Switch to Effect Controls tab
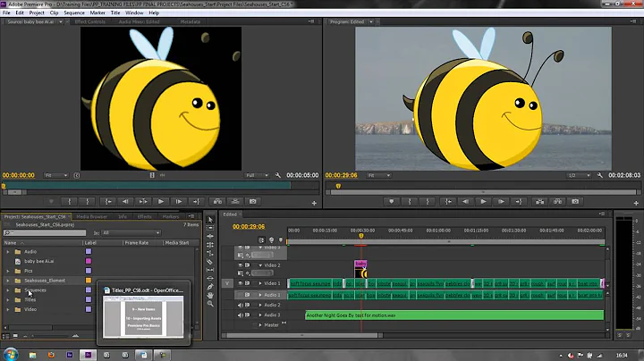Viewport: 644px width, 361px height. pos(90,21)
